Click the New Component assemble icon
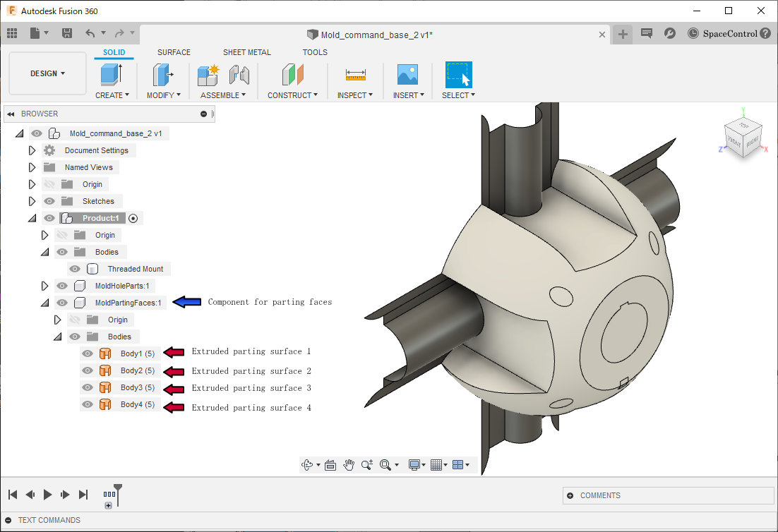The width and height of the screenshot is (778, 532). (x=209, y=75)
